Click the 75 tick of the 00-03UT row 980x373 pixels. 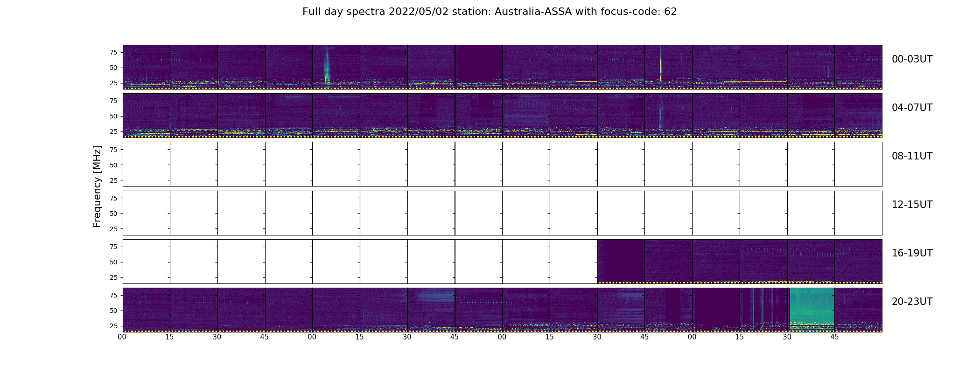coord(113,52)
